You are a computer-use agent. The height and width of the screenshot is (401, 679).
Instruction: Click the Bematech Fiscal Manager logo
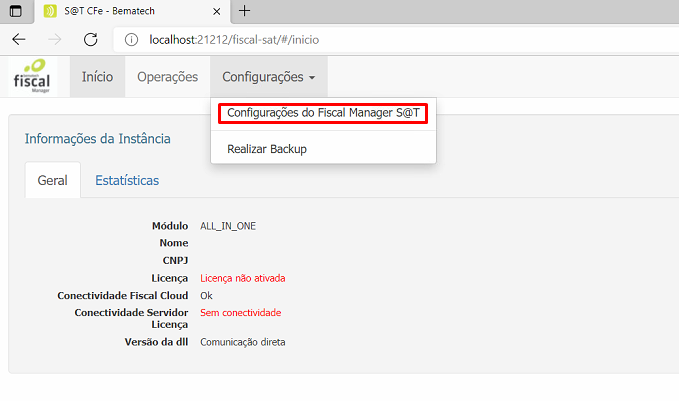tap(32, 76)
